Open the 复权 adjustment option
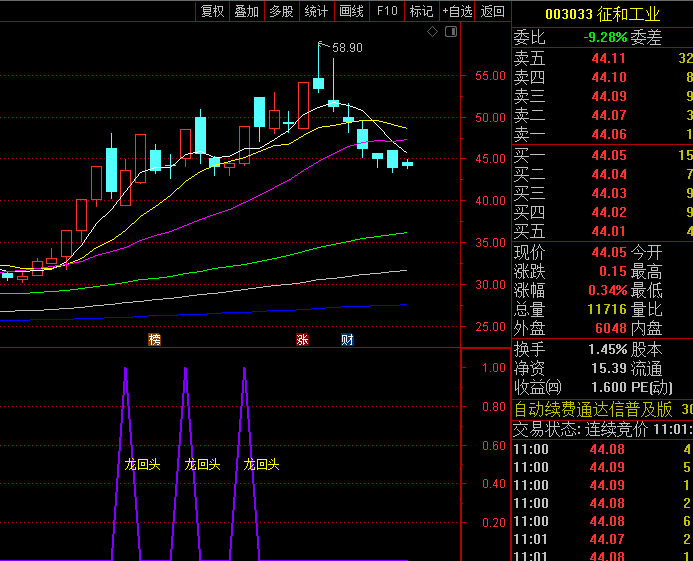This screenshot has width=693, height=561. tap(212, 11)
